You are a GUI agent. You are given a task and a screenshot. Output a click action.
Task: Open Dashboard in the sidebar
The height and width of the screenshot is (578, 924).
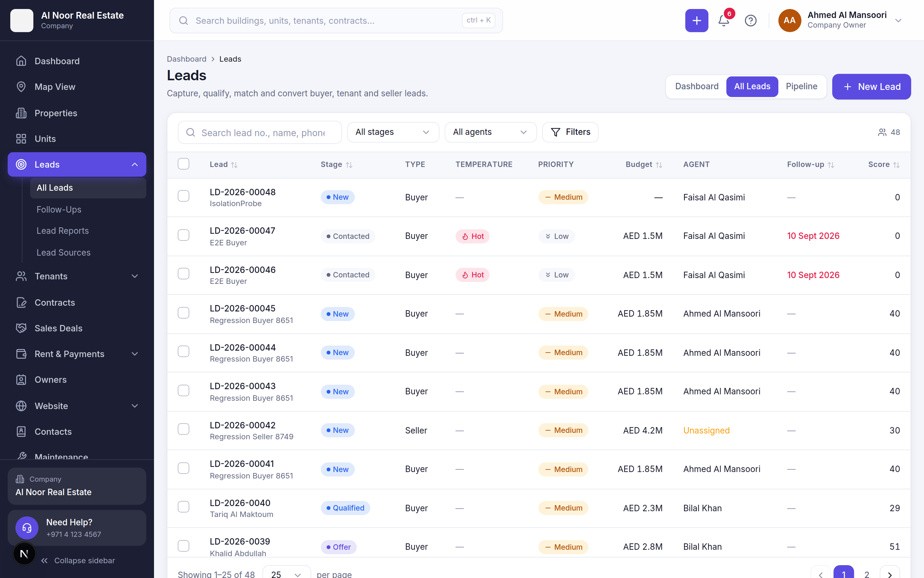click(77, 61)
